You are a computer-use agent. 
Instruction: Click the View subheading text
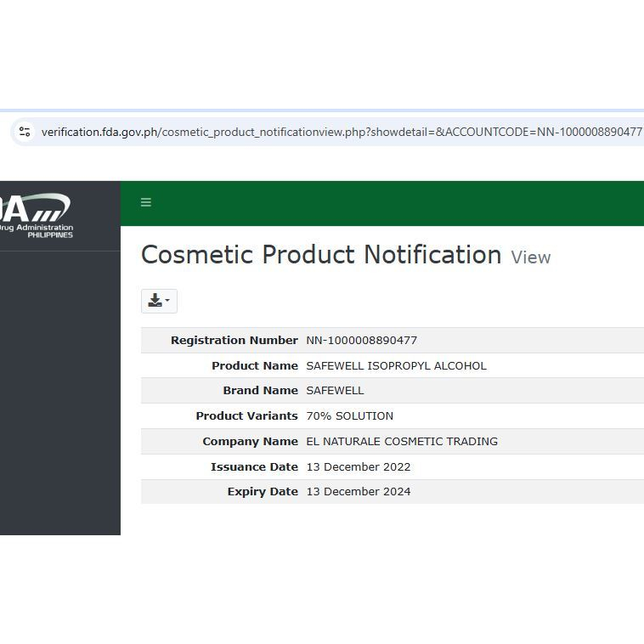coord(531,257)
